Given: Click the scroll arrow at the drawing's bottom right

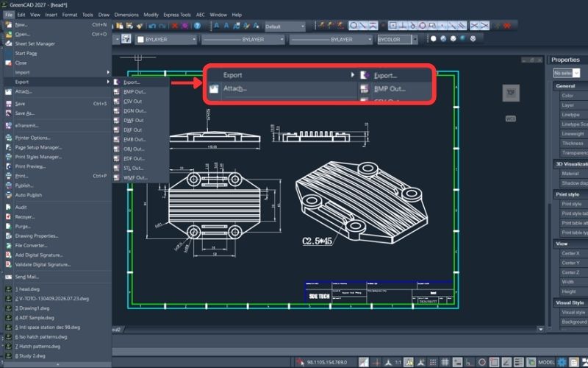Looking at the screenshot, I should 540,329.
